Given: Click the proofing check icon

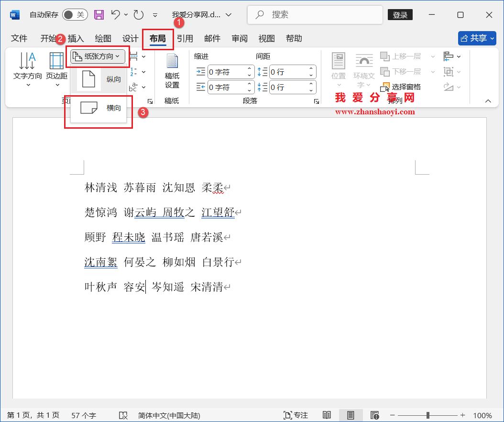Looking at the screenshot, I should tap(123, 415).
